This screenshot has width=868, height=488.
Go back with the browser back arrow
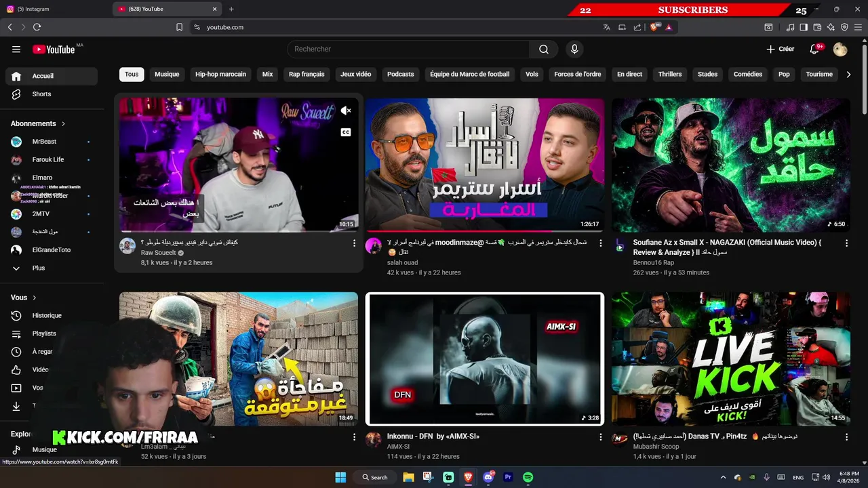(x=10, y=27)
